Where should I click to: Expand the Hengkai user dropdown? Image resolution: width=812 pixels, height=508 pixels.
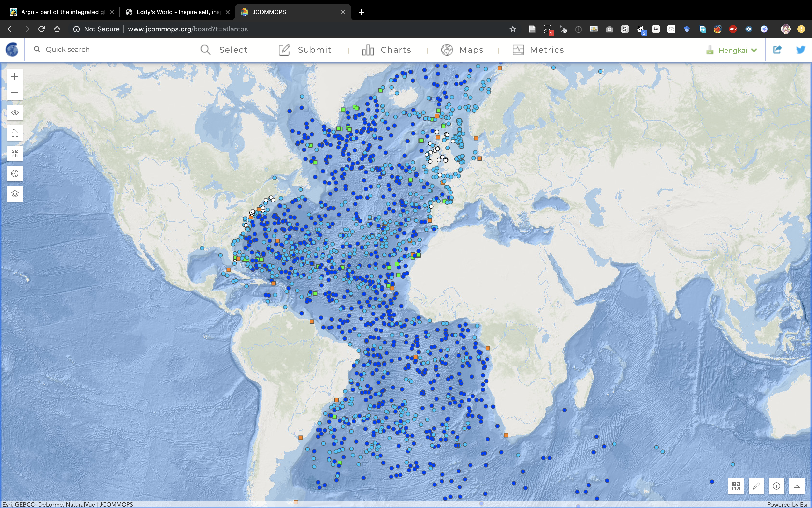[732, 50]
